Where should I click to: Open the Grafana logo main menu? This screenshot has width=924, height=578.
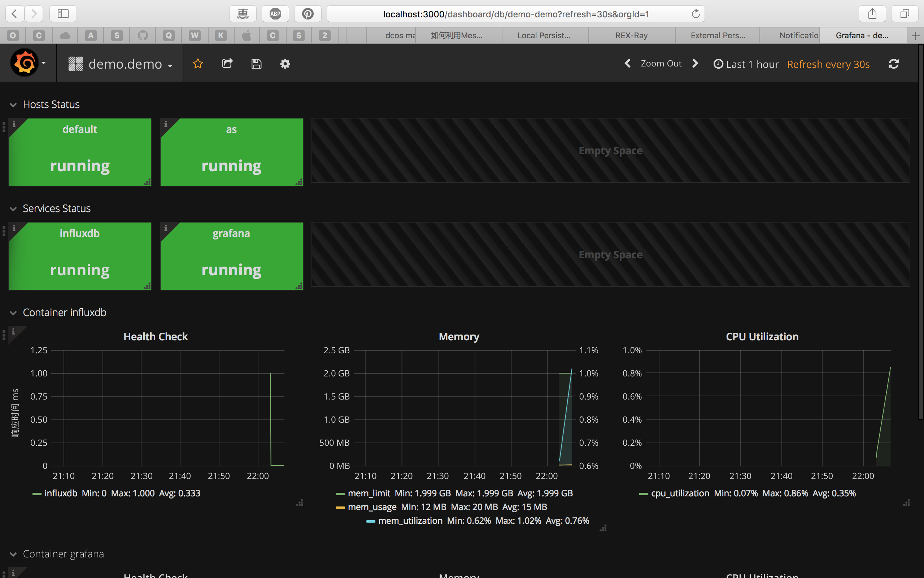[x=28, y=63]
